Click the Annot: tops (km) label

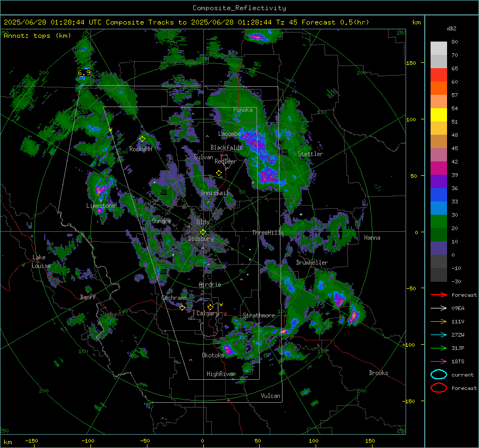click(37, 36)
